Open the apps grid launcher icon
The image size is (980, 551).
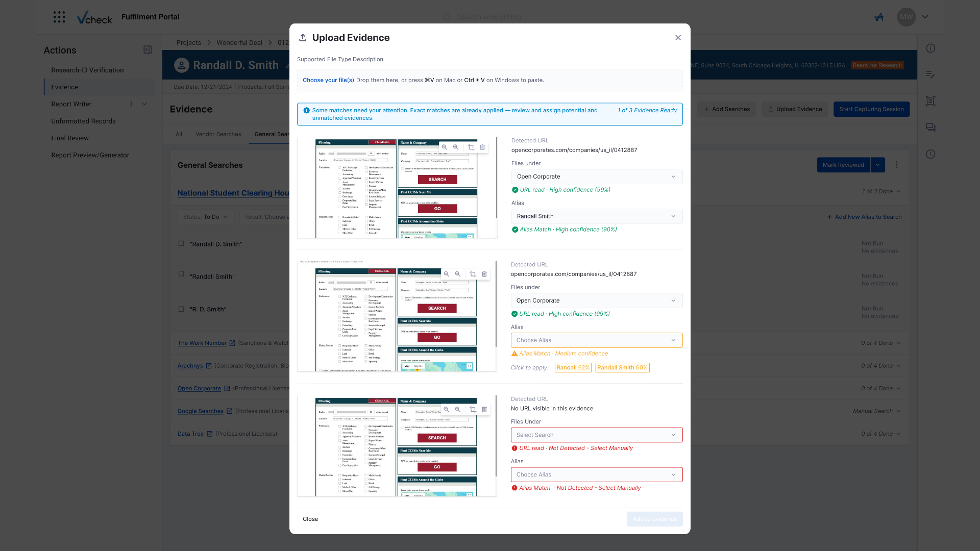tap(59, 17)
